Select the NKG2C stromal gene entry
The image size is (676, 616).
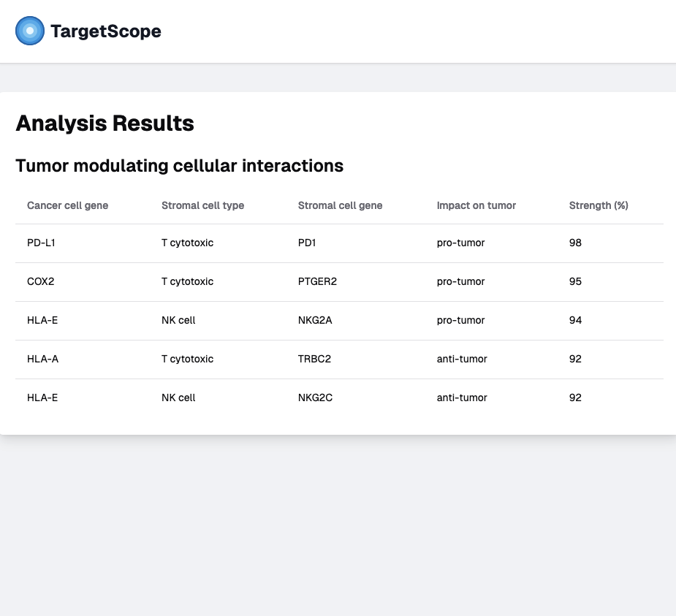[x=315, y=398]
